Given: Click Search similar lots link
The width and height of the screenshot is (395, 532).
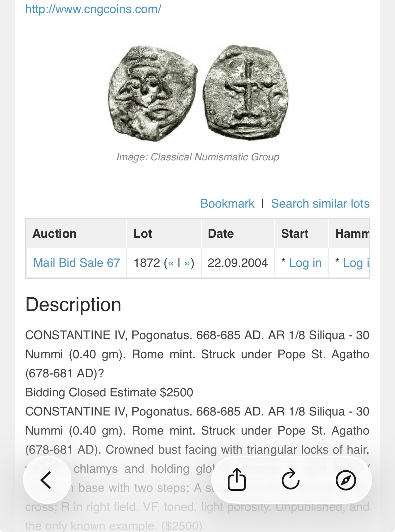Looking at the screenshot, I should 320,204.
